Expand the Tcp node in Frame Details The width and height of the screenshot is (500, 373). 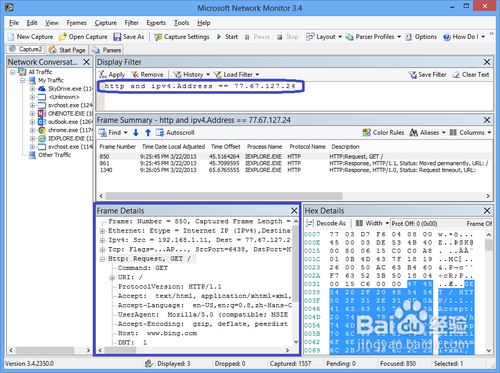point(103,250)
